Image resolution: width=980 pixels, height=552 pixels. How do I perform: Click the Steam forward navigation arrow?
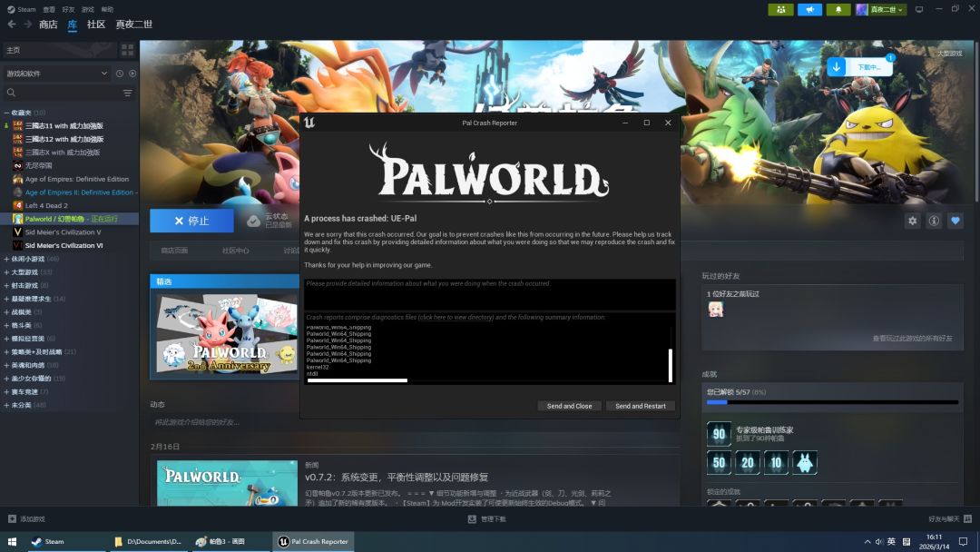tap(27, 24)
